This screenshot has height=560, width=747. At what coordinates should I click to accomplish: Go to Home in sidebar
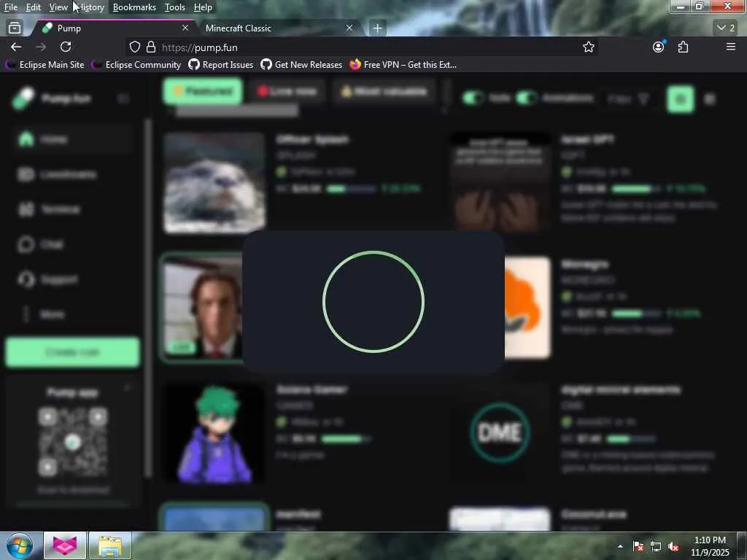[x=71, y=139]
